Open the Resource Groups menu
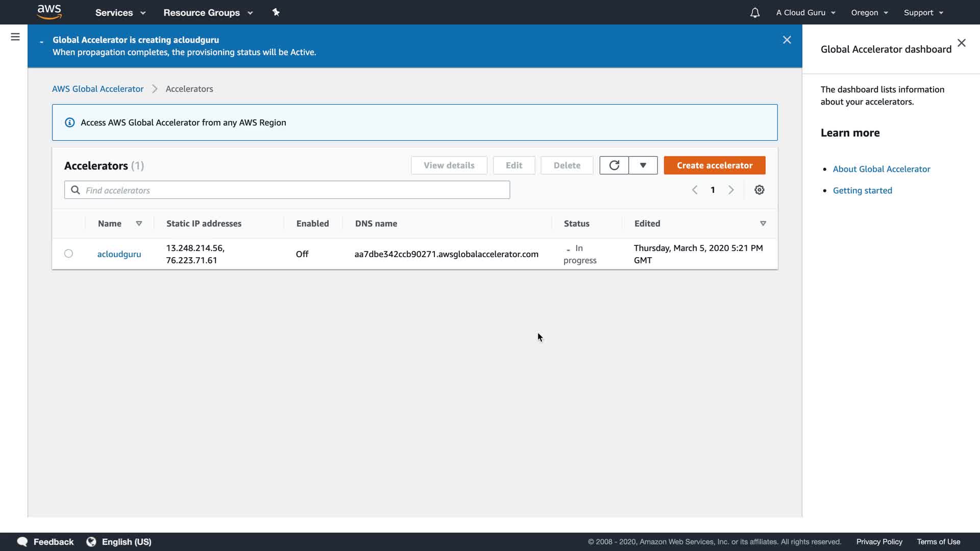980x551 pixels. click(208, 13)
